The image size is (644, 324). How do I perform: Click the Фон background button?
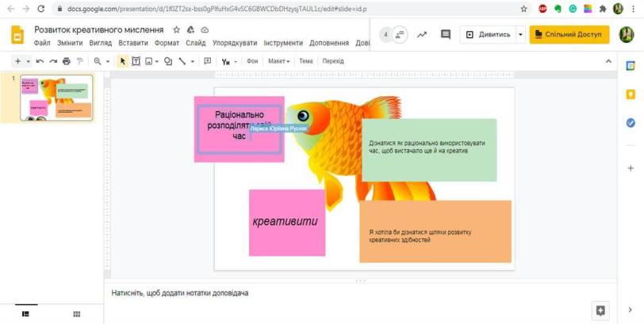pyautogui.click(x=253, y=61)
